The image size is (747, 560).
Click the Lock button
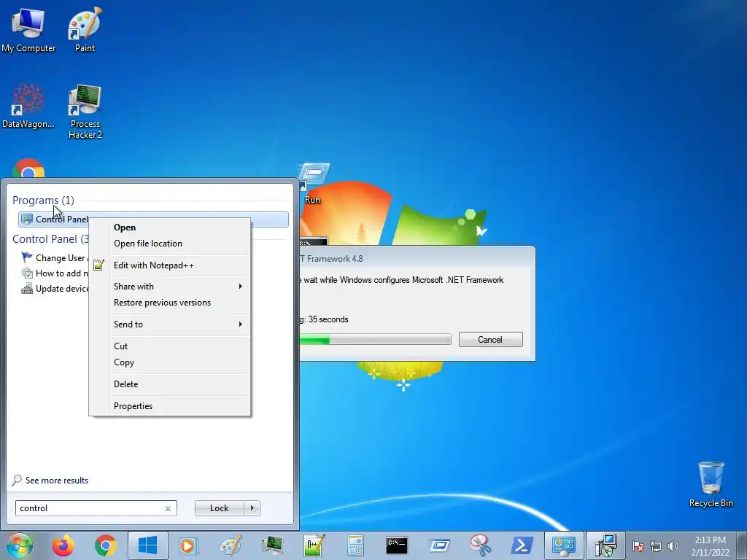tap(219, 508)
